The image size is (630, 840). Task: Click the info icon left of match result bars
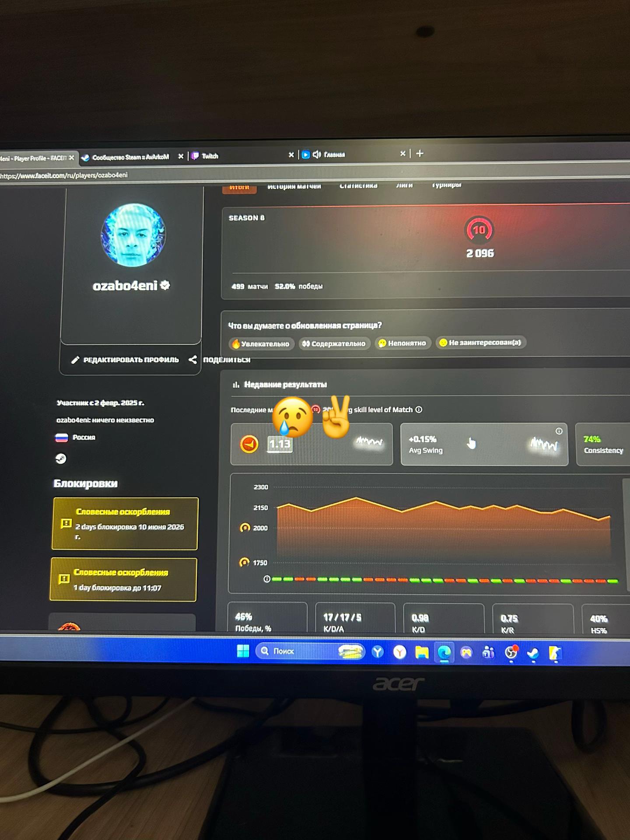tap(267, 579)
